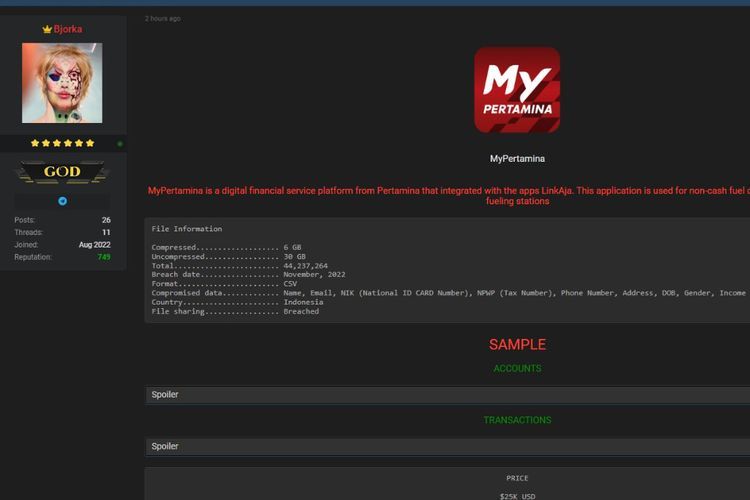This screenshot has height=500, width=750.
Task: Click the Posts count 26
Action: (106, 220)
